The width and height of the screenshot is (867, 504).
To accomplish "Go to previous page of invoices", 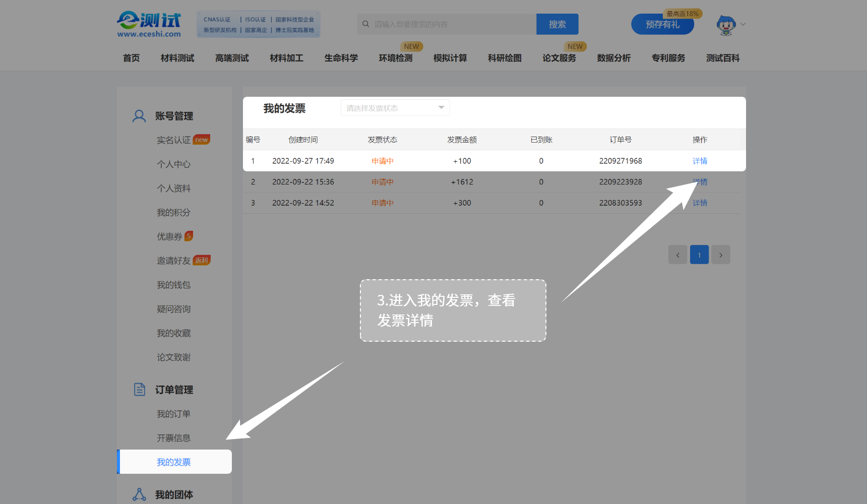I will click(x=677, y=255).
